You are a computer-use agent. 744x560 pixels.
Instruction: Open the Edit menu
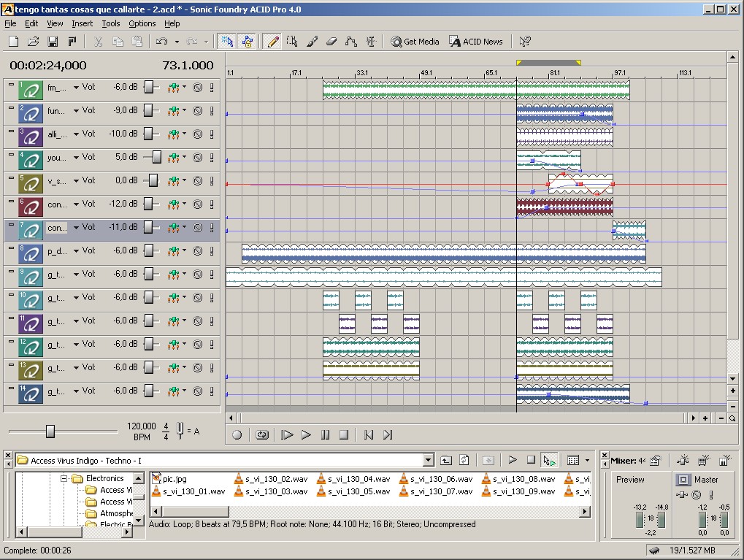click(x=31, y=23)
